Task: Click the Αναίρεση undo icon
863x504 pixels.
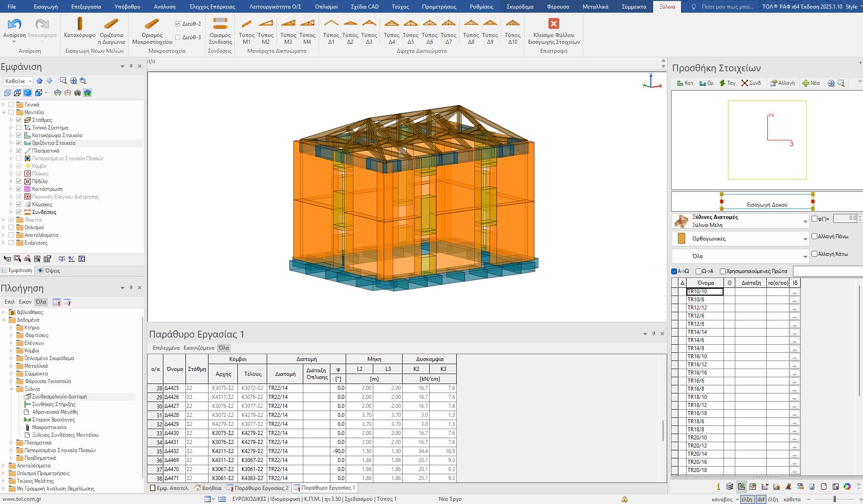Action: click(x=14, y=25)
